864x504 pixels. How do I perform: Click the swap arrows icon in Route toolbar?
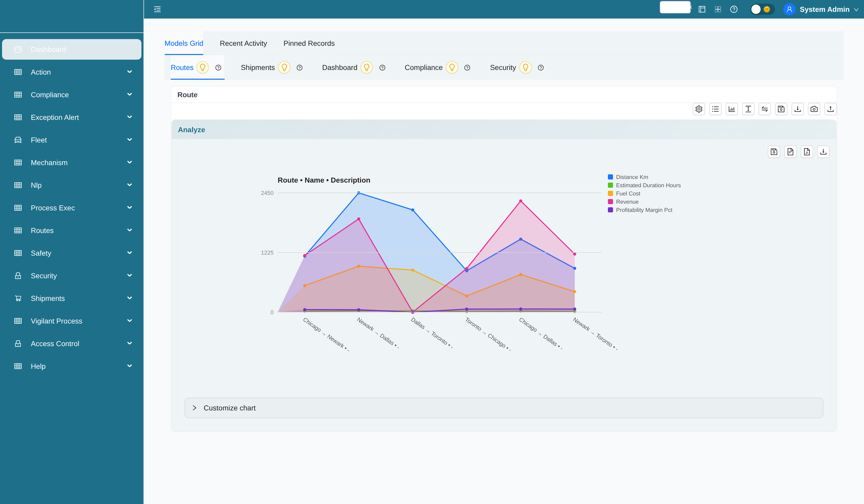tap(764, 109)
